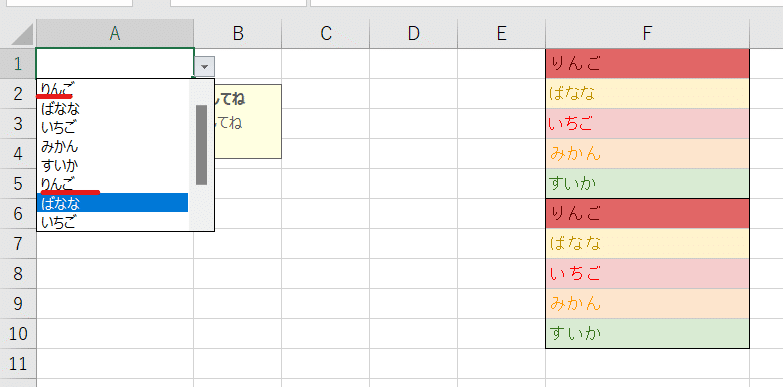Click the green すいか cell in F10
Screen dimensions: 783x387
click(647, 333)
